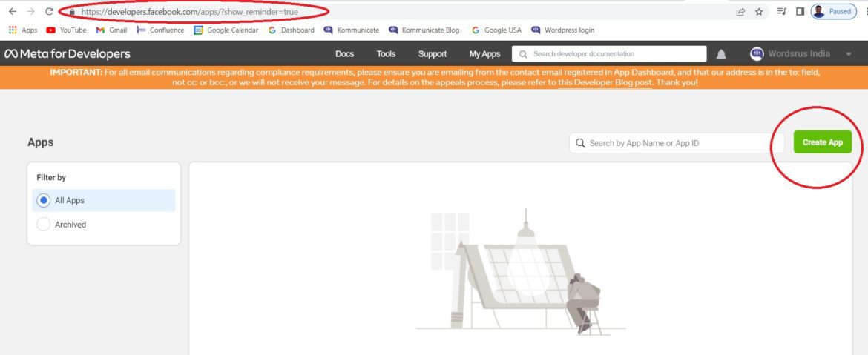
Task: Select the All Apps filter radio button
Action: coord(43,200)
